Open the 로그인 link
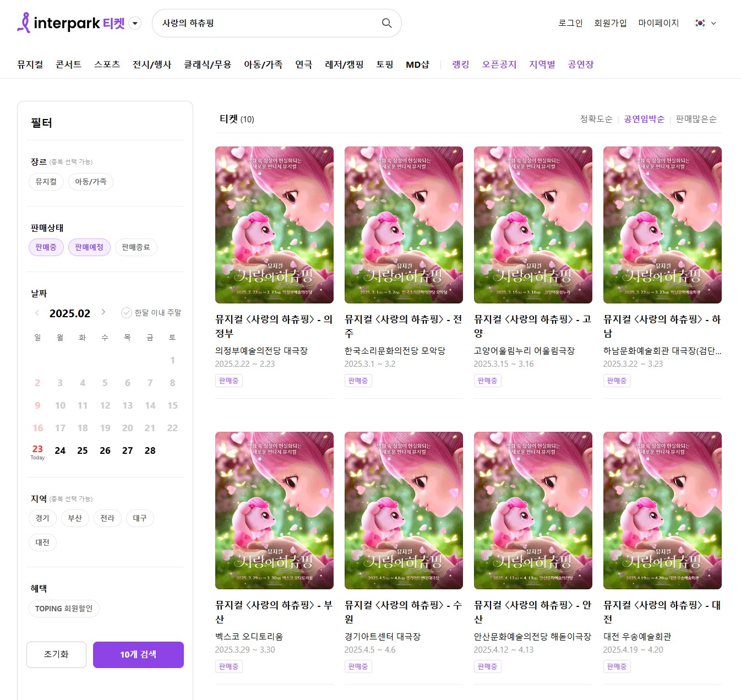Image resolution: width=741 pixels, height=700 pixels. tap(570, 23)
